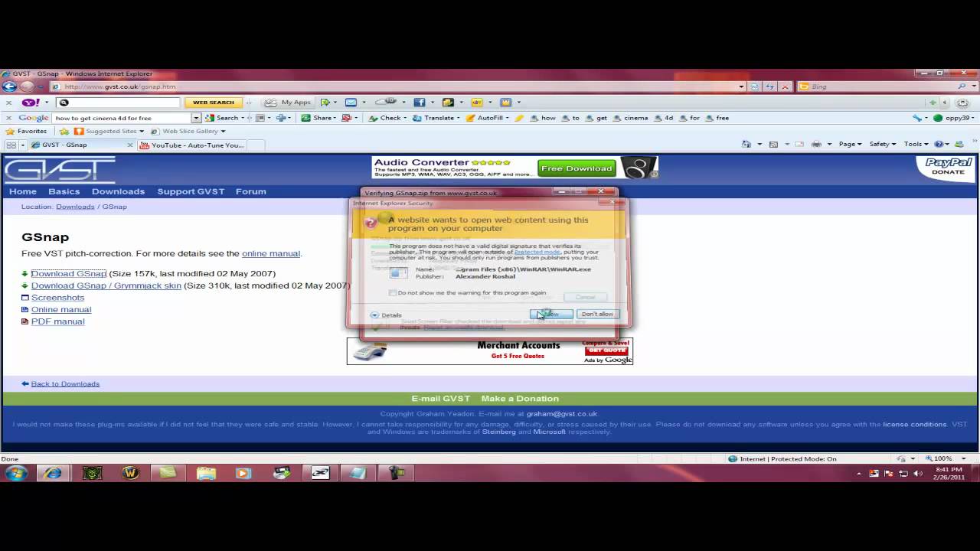Open the folder icon in the taskbar

pyautogui.click(x=206, y=473)
